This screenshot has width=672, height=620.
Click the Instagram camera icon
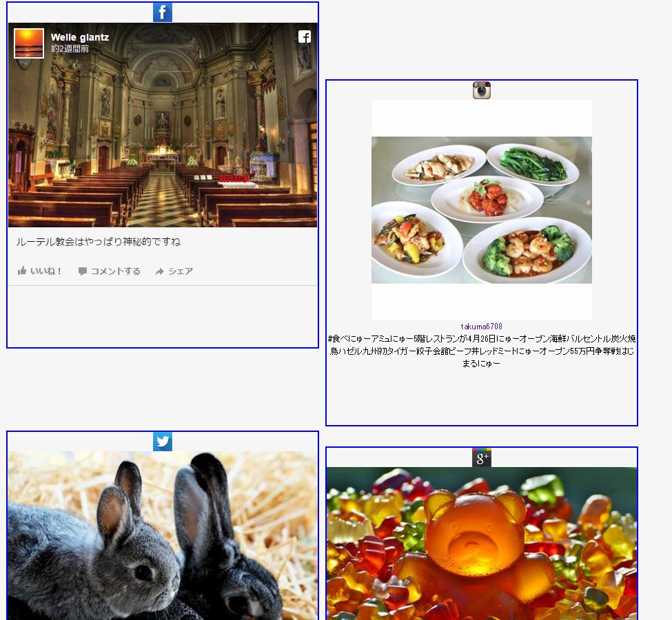pyautogui.click(x=481, y=90)
